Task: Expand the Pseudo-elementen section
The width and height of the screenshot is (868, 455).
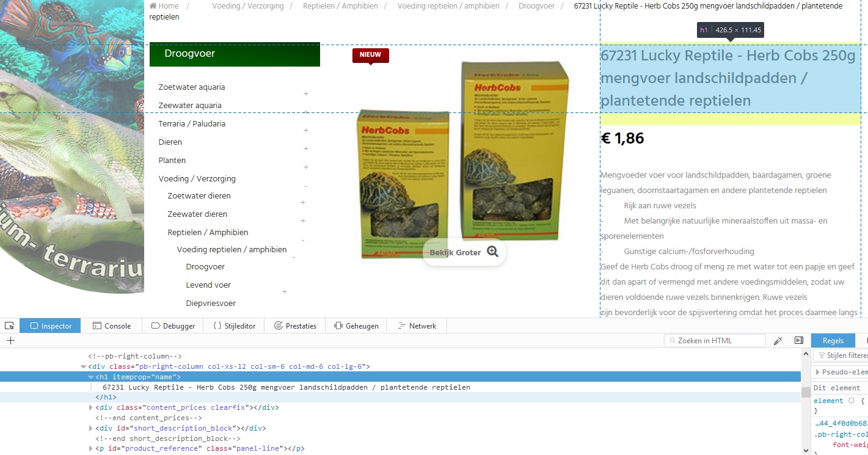Action: coord(818,372)
